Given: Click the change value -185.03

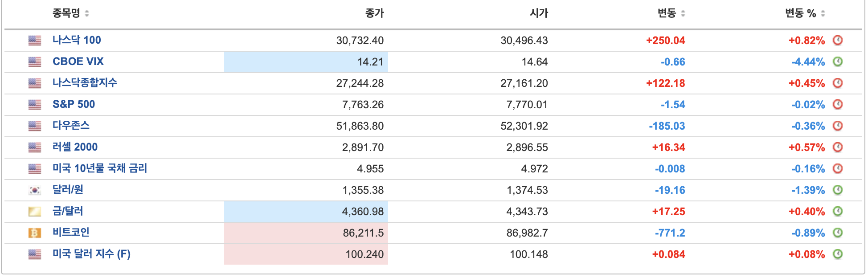Looking at the screenshot, I should tap(667, 126).
